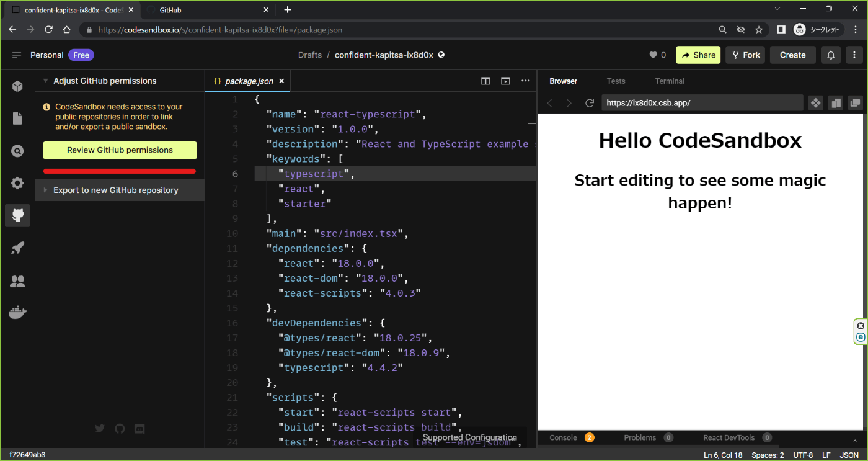Viewport: 868px width, 461px height.
Task: Click the sandbox name confident-kapitsa-ix8d0x
Action: click(384, 55)
